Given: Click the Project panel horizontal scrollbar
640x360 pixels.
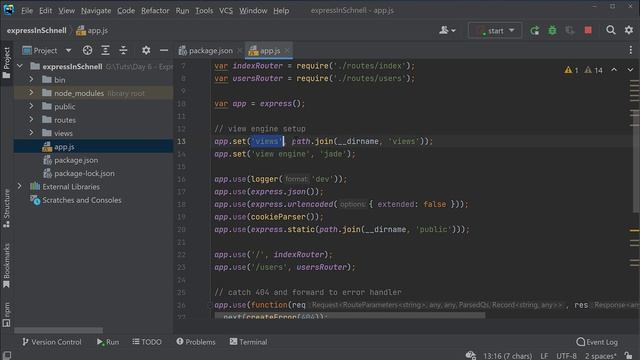Looking at the screenshot, I should pyautogui.click(x=58, y=330).
